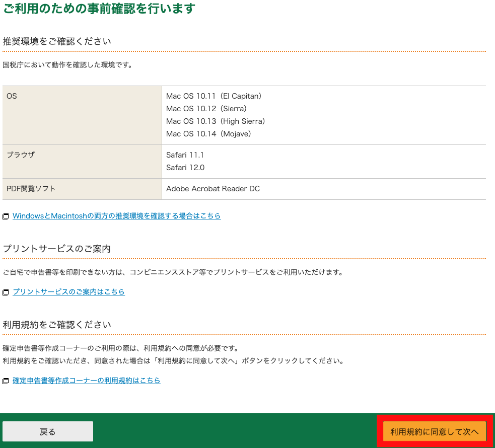
Task: Select the text Mac OS 10.12 (Sierra)
Action: point(206,109)
